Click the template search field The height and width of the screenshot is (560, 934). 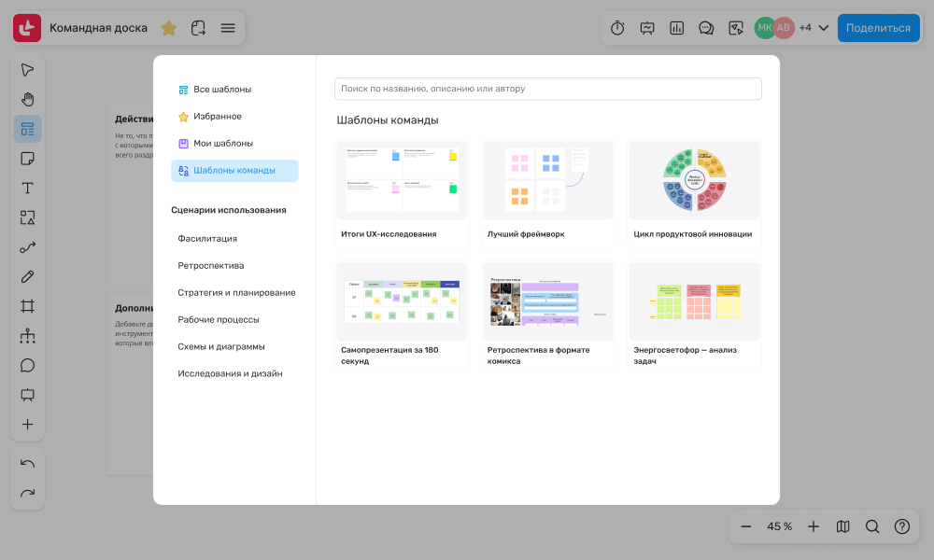coord(548,89)
